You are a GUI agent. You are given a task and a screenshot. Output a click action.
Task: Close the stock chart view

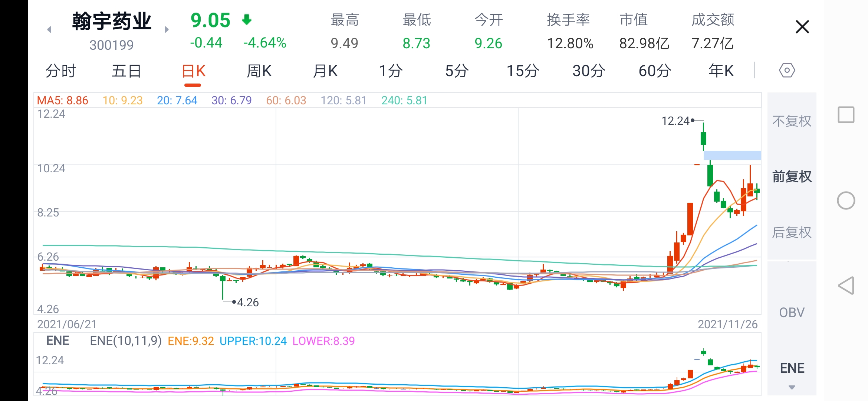pos(802,27)
